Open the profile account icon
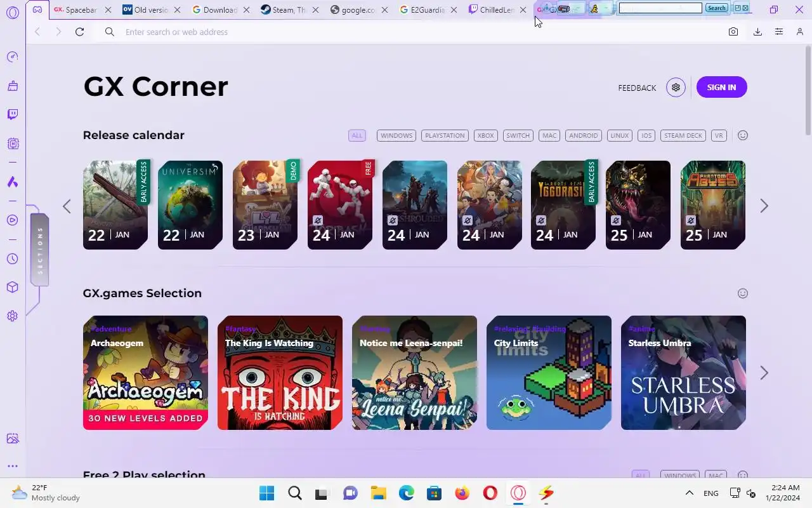The height and width of the screenshot is (508, 812). (x=799, y=32)
